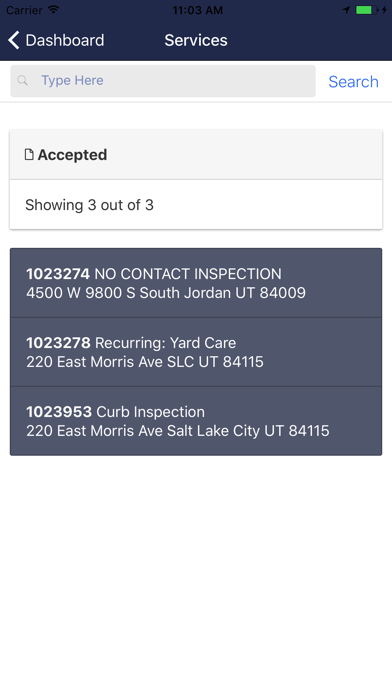The width and height of the screenshot is (392, 696).
Task: Open service 1023278 Recurring Yard Care
Action: (196, 352)
